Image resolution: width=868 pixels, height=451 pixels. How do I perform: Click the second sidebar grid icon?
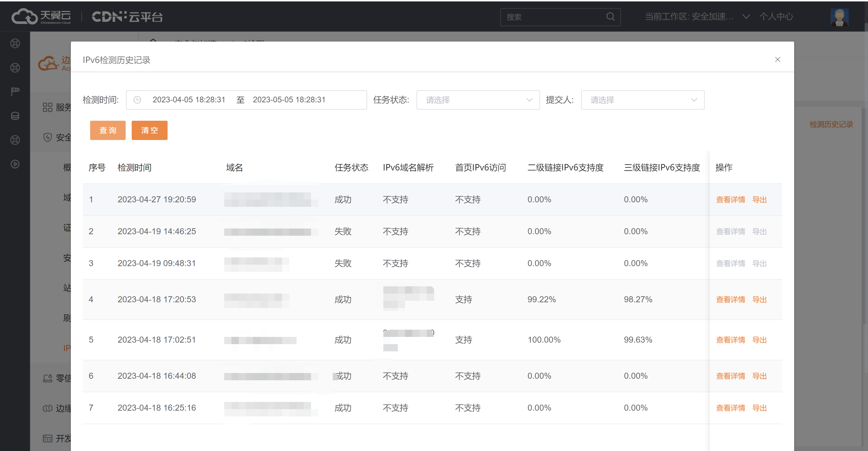click(x=15, y=68)
